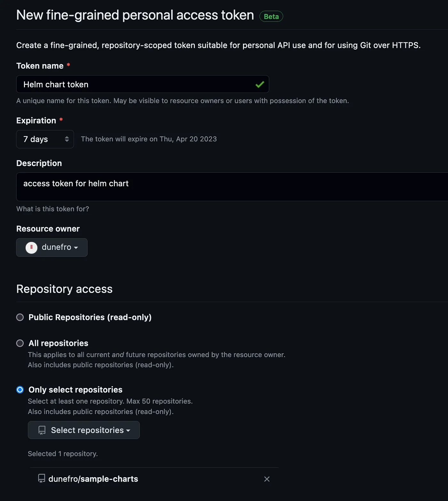Click the dunefro avatar icon
Image resolution: width=448 pixels, height=501 pixels.
pyautogui.click(x=31, y=248)
